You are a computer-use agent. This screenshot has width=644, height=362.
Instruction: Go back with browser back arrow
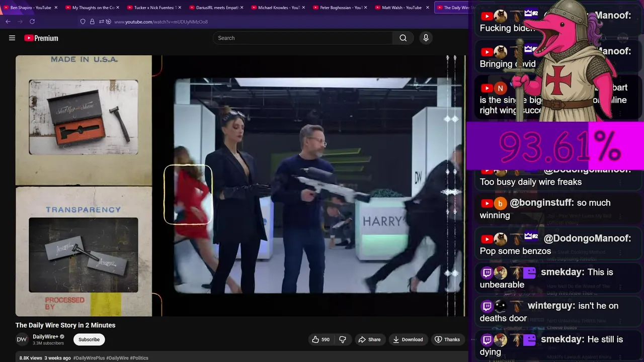point(8,22)
